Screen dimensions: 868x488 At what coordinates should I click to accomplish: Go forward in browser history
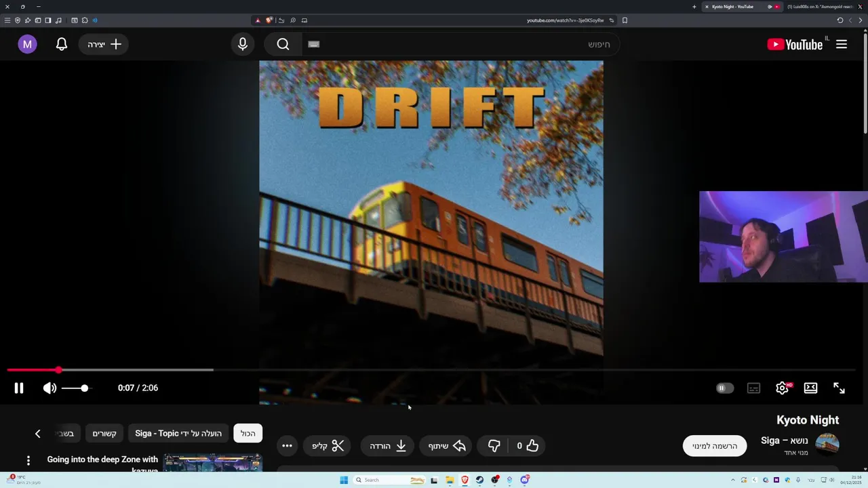pos(850,20)
